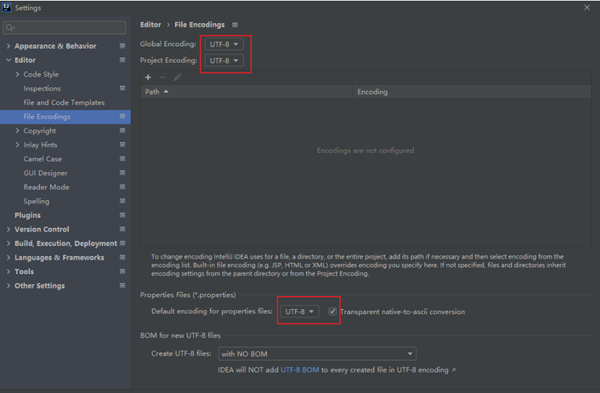Open properties files default encoding dropdown
Screen dimensions: 600x393
300,311
